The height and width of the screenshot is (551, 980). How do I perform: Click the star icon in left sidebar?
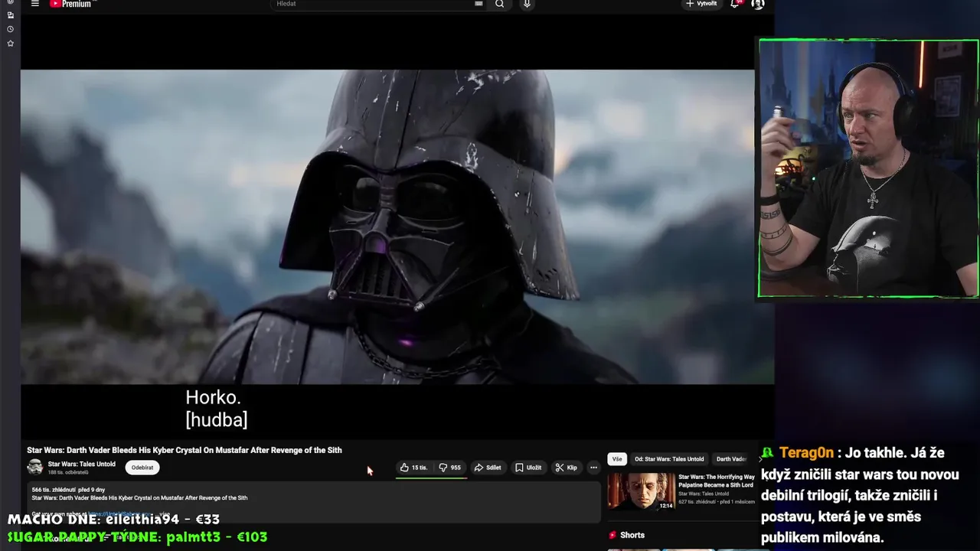pos(10,44)
